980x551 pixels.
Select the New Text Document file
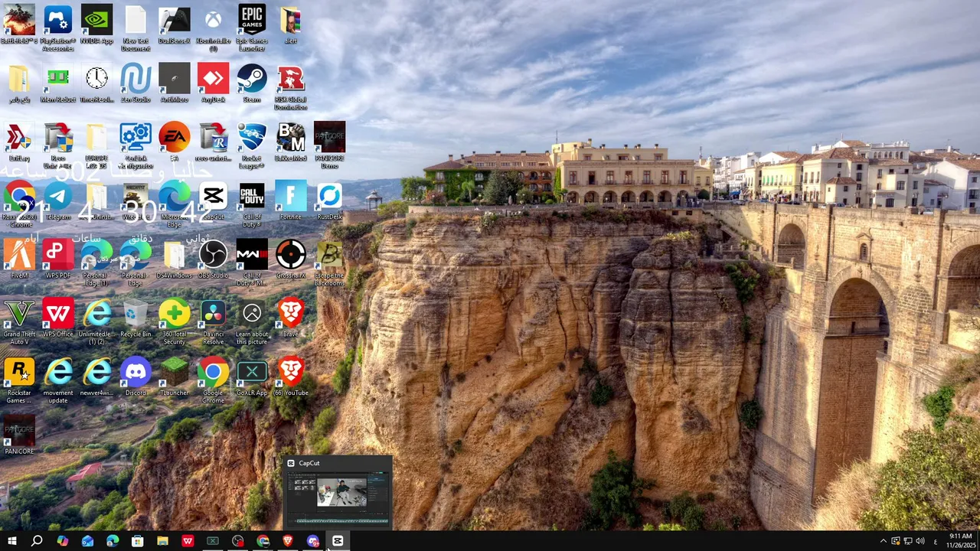click(x=136, y=28)
